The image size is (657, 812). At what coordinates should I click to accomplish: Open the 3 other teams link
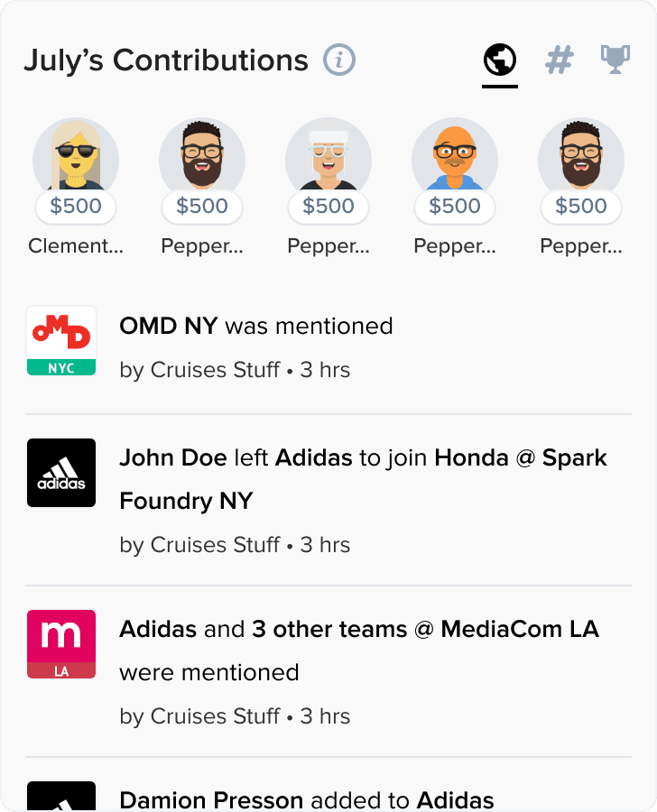pyautogui.click(x=329, y=629)
